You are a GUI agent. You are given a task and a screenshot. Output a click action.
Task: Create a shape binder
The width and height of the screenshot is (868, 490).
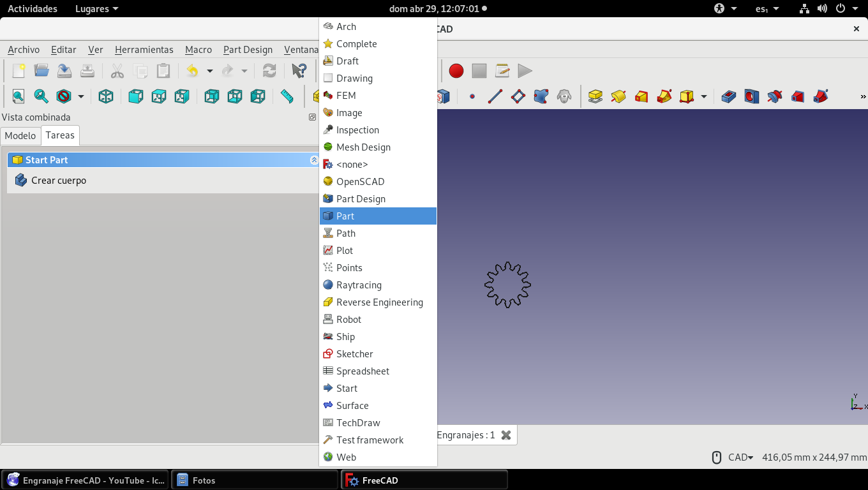click(x=541, y=96)
